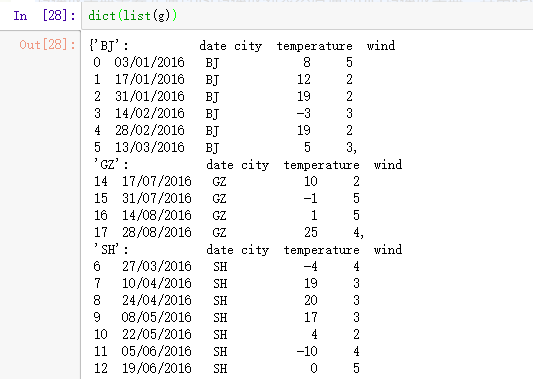Select the In [28] prompt label
The width and height of the screenshot is (533, 379).
[44, 16]
